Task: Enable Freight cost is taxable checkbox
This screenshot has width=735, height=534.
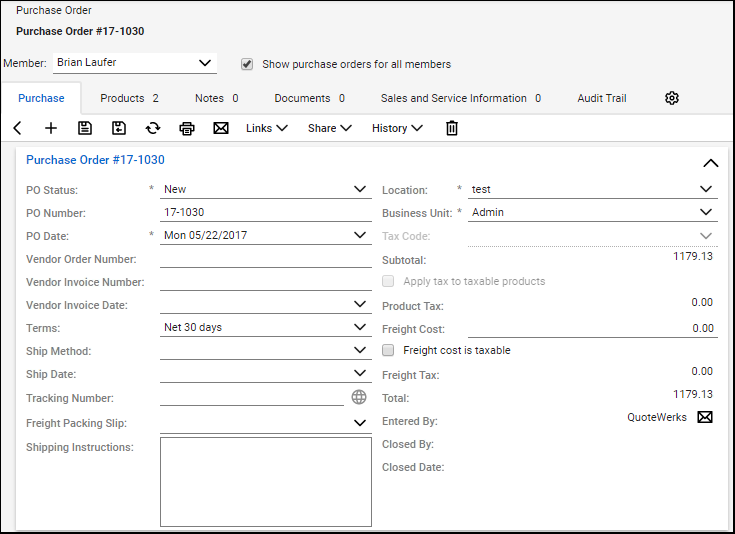Action: tap(389, 350)
